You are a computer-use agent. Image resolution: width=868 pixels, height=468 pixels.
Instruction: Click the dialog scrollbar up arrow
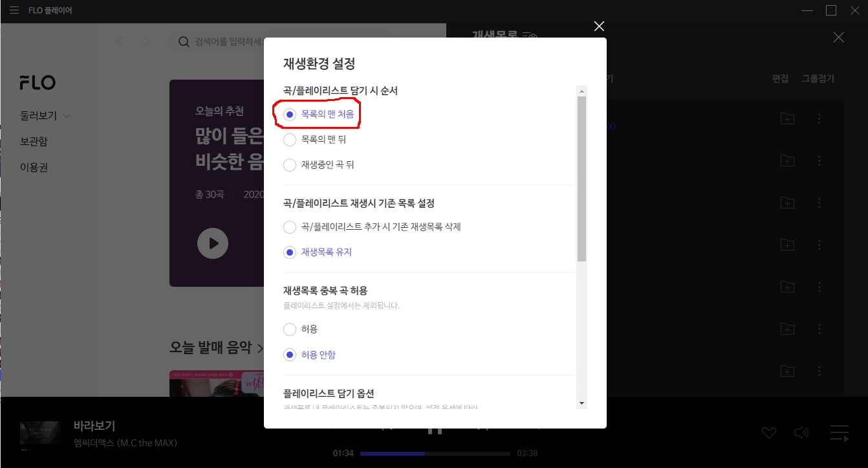[x=581, y=91]
